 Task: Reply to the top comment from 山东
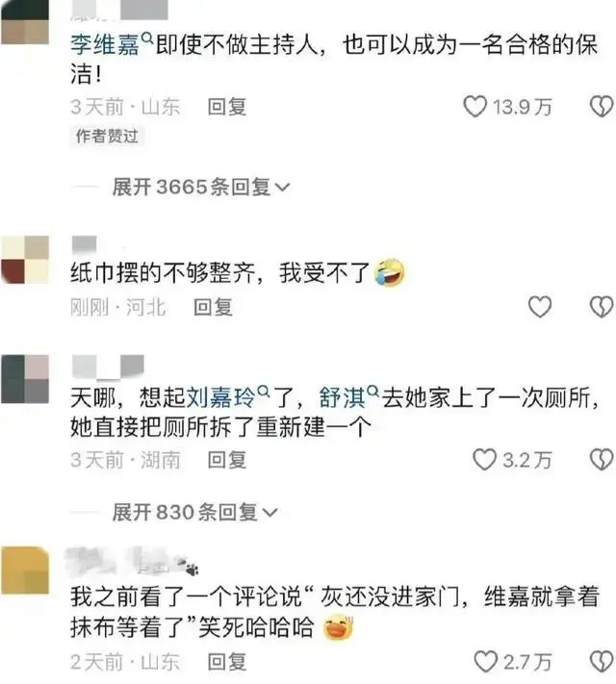tap(226, 107)
